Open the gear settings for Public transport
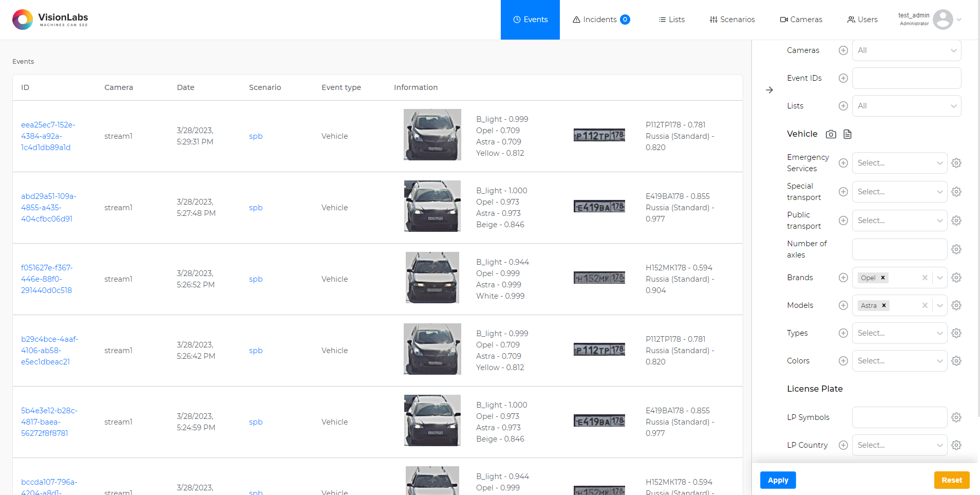 click(x=956, y=221)
